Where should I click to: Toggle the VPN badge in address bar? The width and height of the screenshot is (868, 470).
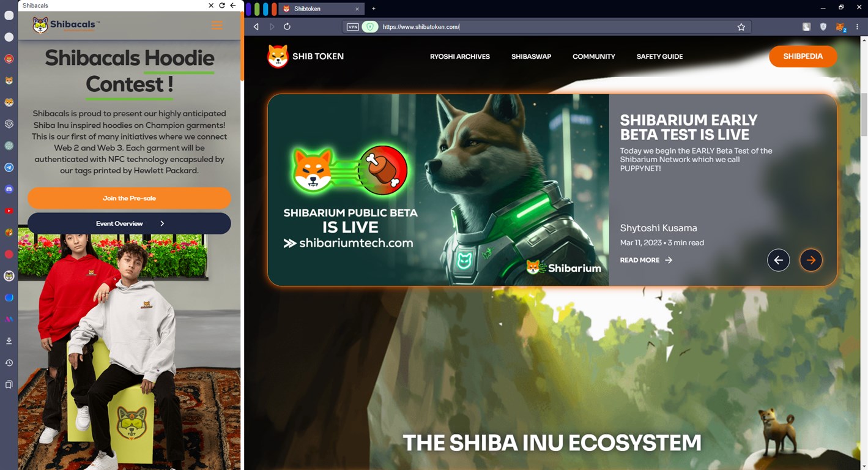point(353,27)
